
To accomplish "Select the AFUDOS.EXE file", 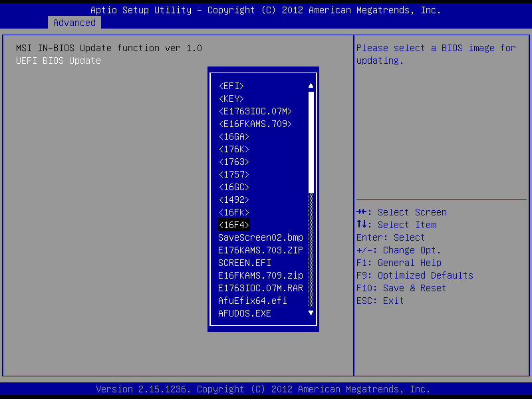I will pos(245,313).
